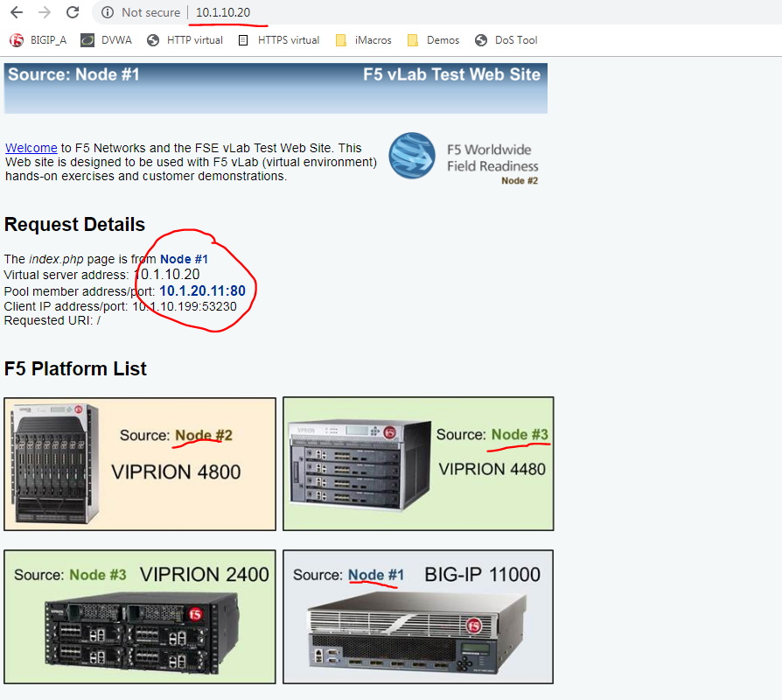Click the Requested URI: / line
Screen dimensions: 782x700
tap(52, 320)
